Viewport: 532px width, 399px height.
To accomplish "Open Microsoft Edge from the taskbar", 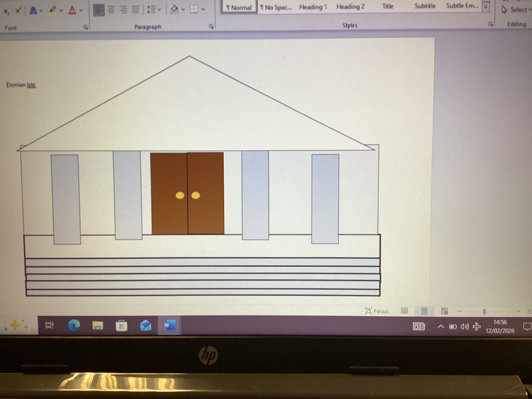I will tap(74, 325).
